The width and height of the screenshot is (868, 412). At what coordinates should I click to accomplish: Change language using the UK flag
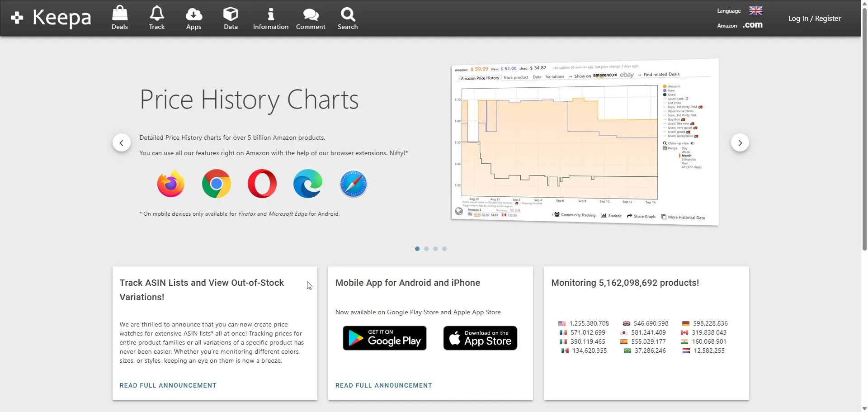click(x=755, y=10)
